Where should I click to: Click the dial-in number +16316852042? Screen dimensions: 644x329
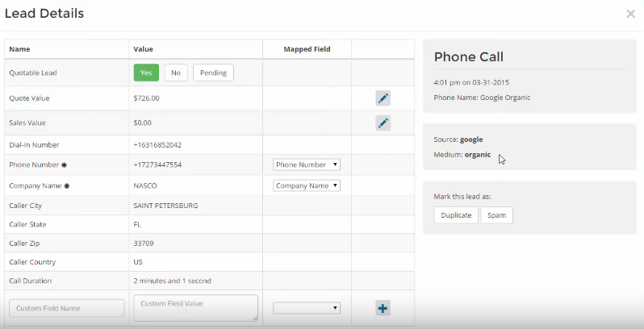[x=157, y=145]
